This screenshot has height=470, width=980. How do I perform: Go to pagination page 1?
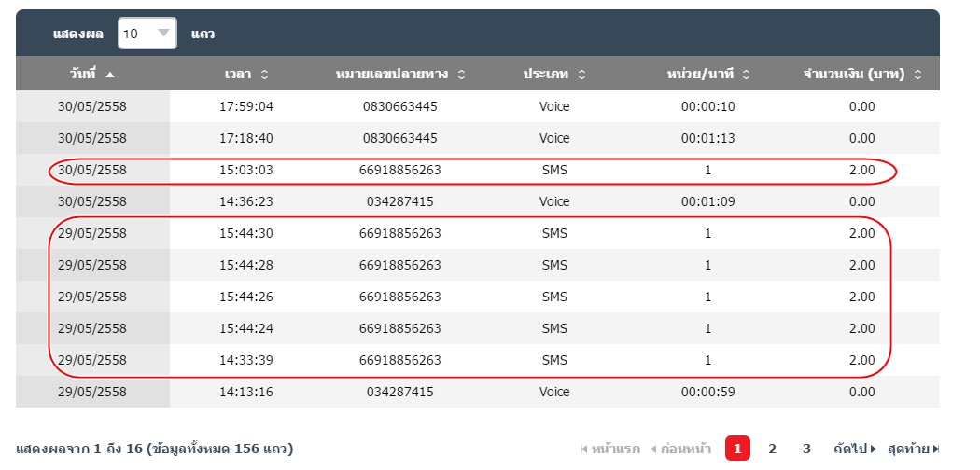point(737,449)
